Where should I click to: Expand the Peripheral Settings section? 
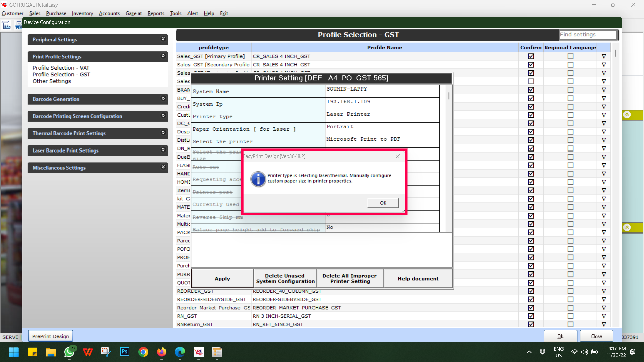[163, 39]
